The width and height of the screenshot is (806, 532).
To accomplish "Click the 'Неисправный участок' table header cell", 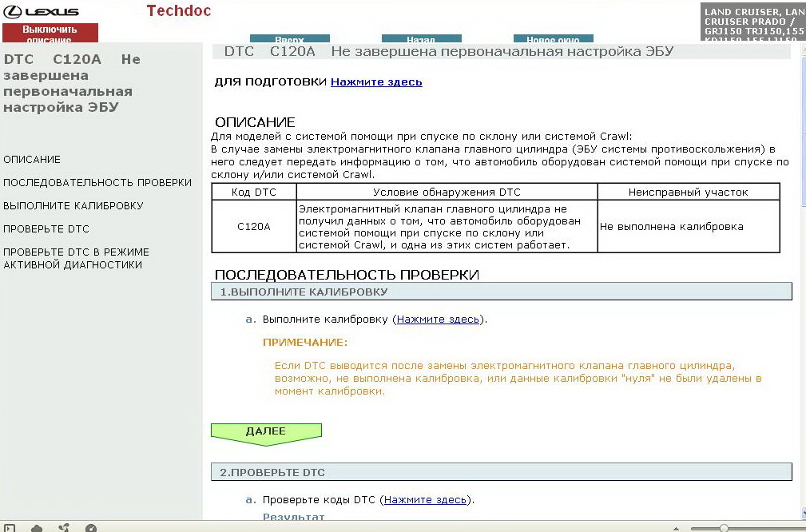I will pos(689,193).
